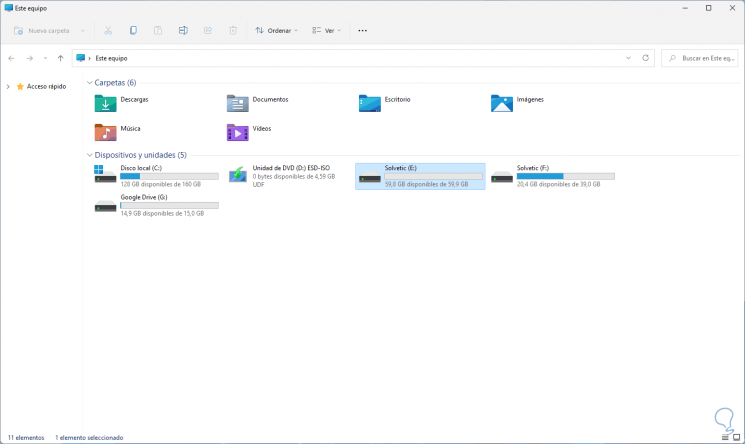Viewport: 745px width, 444px height.
Task: Select the Imágenes folder icon
Action: (502, 103)
